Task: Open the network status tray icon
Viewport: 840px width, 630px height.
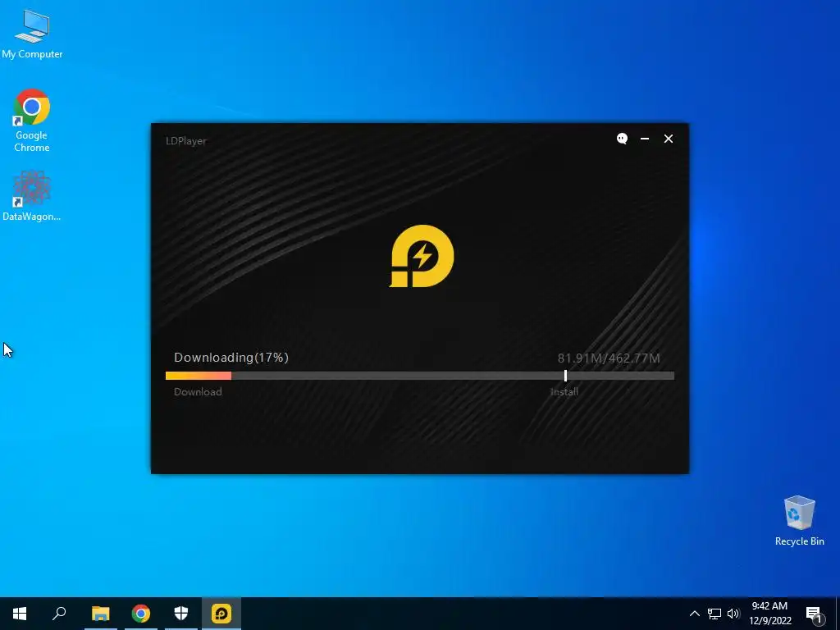Action: 714,614
